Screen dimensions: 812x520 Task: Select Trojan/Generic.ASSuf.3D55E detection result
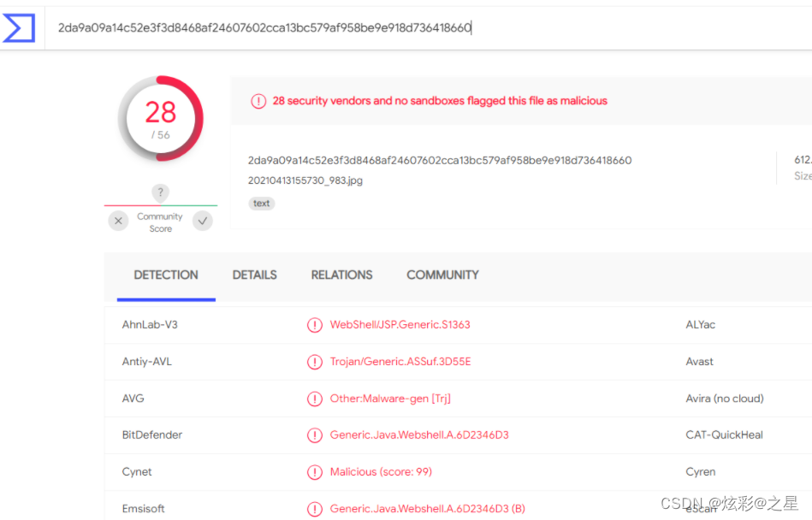click(x=400, y=362)
